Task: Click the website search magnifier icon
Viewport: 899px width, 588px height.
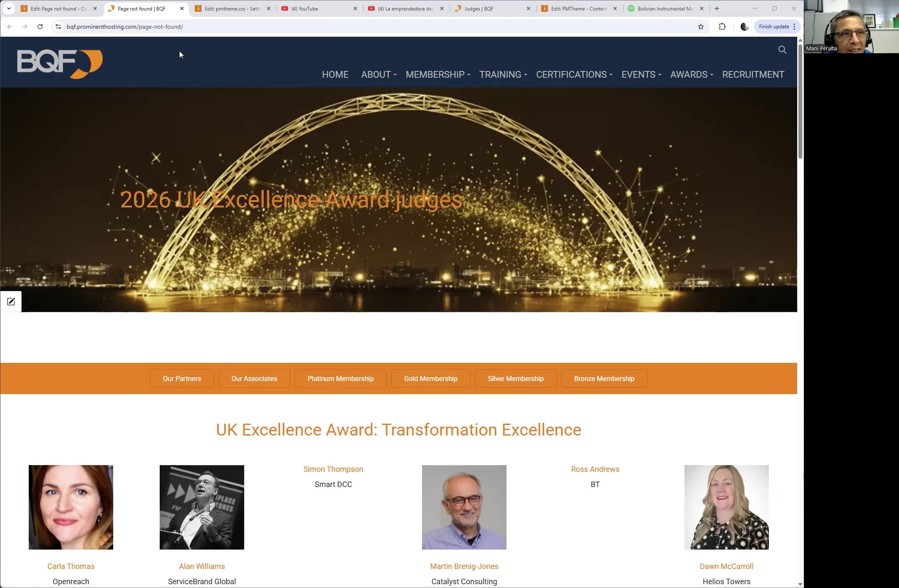Action: [x=782, y=50]
